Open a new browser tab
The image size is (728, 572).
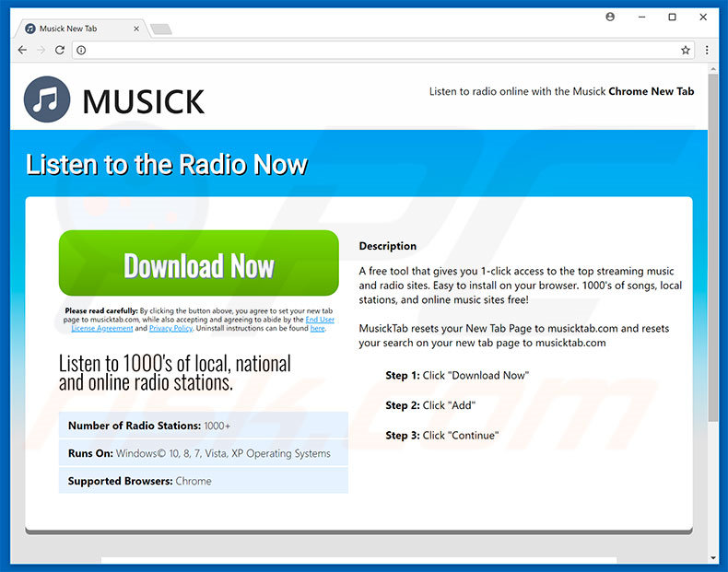[161, 29]
